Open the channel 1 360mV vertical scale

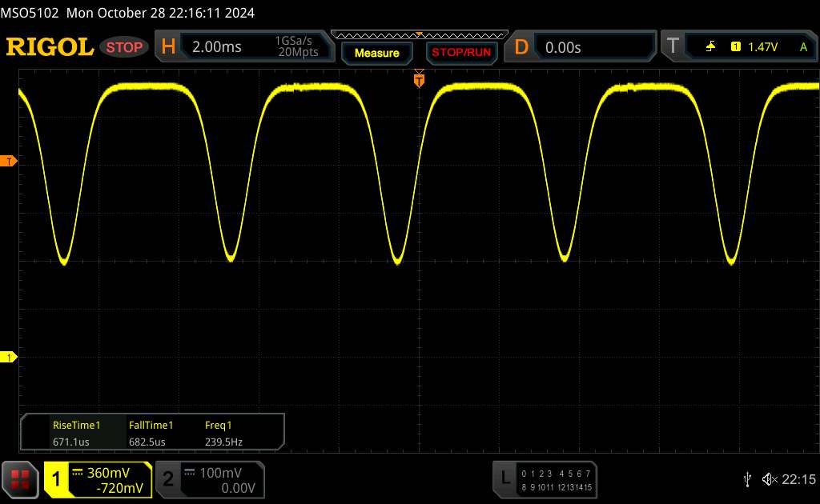108,473
